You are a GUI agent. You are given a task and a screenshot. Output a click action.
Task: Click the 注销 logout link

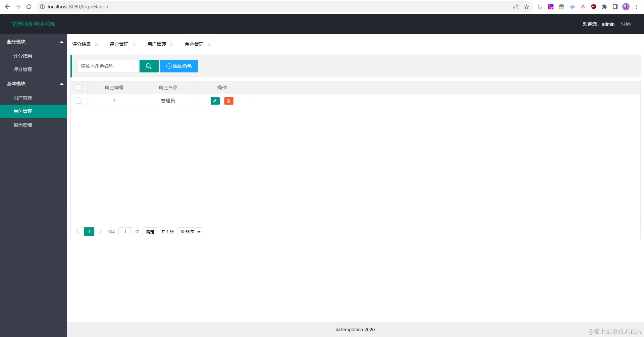pyautogui.click(x=626, y=24)
